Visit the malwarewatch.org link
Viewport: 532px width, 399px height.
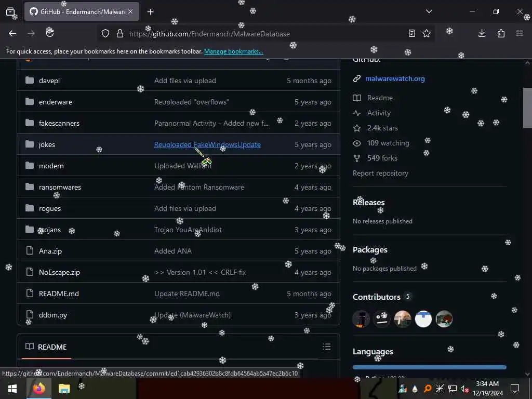395,79
